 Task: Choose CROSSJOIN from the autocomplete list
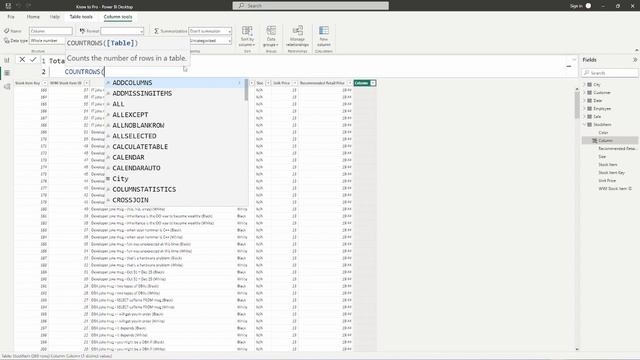(x=176, y=200)
